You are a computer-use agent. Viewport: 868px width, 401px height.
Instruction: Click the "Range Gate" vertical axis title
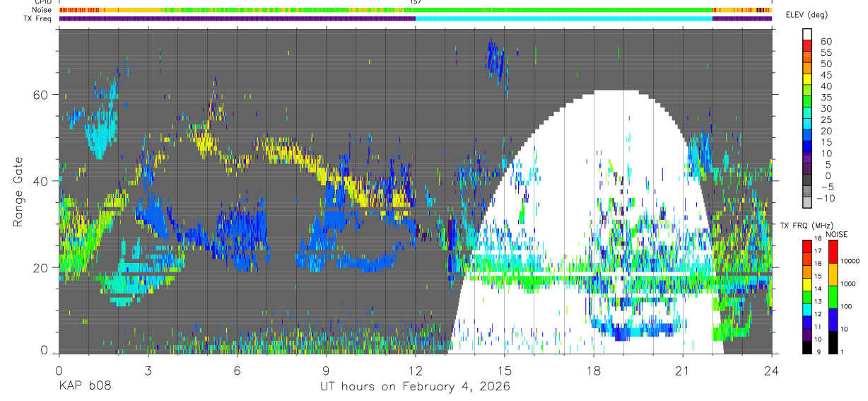coord(18,190)
